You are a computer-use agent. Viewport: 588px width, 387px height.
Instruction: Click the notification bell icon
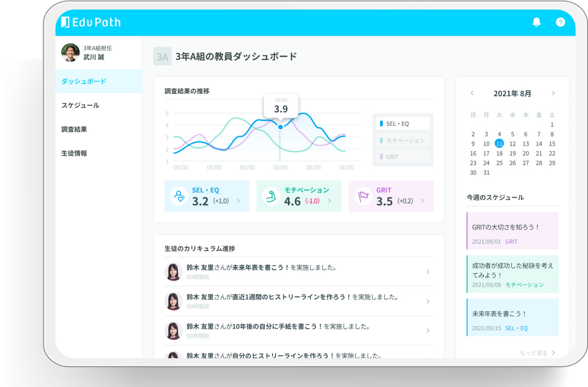[536, 22]
